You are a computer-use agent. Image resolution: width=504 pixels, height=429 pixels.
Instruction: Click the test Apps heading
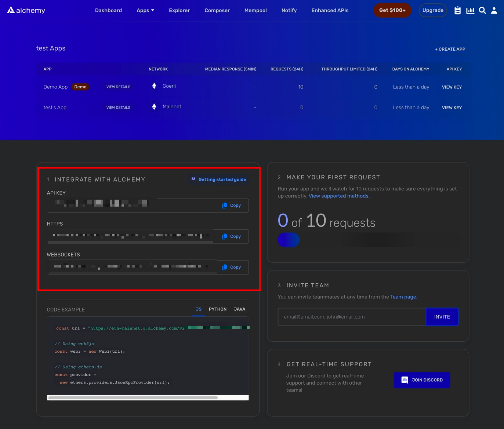(x=51, y=48)
